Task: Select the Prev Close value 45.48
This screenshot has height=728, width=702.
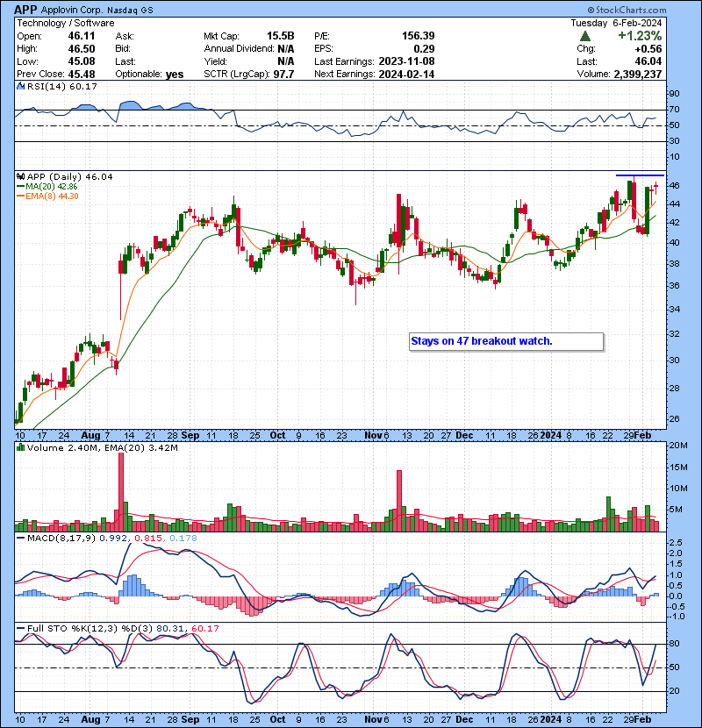Action: (82, 75)
